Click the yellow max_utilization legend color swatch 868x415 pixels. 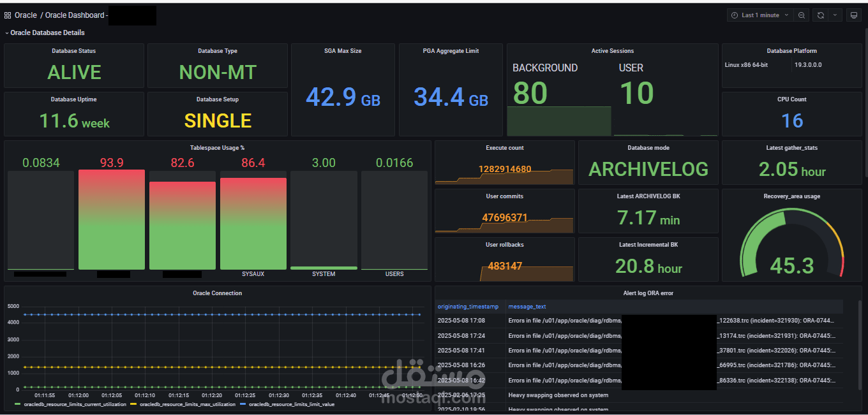coord(133,405)
